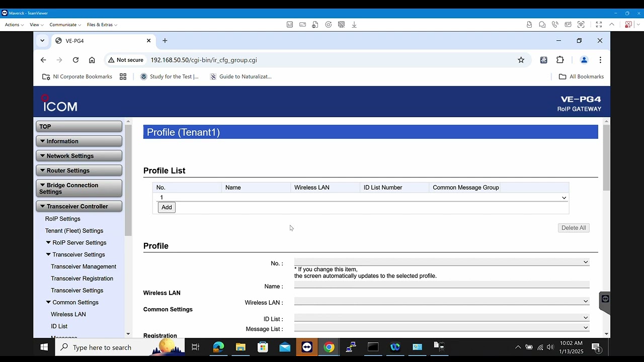Click the TeamViewer download arrow icon
This screenshot has width=644, height=362.
click(354, 24)
